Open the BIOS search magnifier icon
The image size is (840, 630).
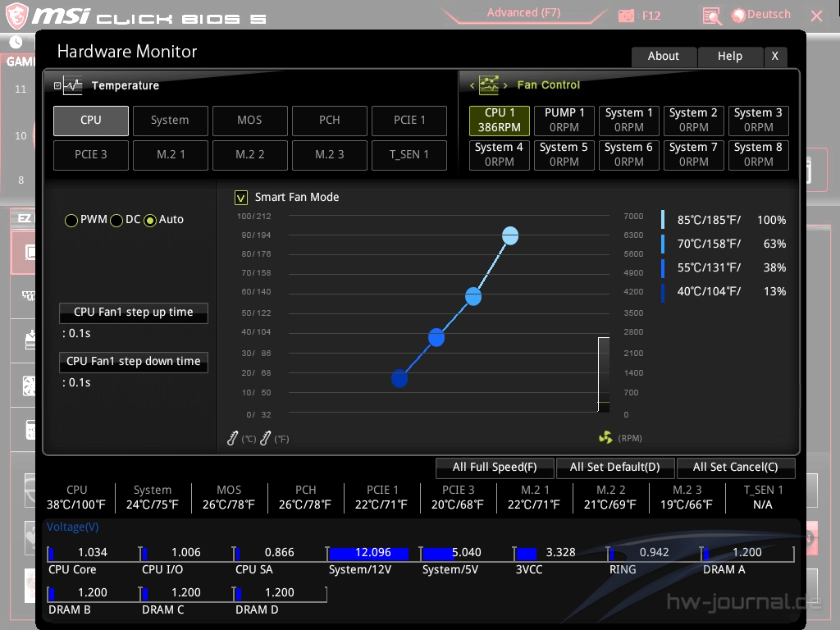(712, 16)
